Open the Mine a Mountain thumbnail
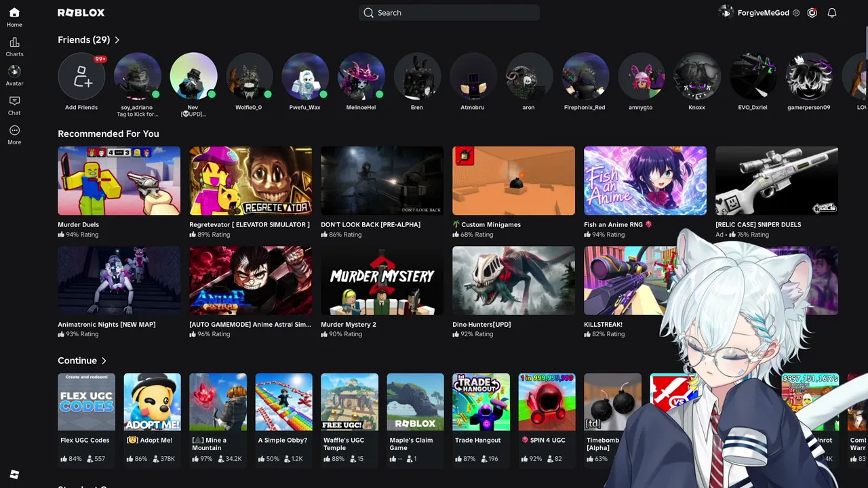 (218, 402)
